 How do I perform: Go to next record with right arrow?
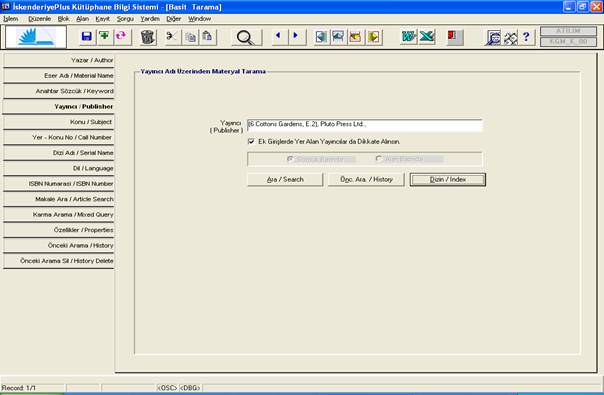[296, 37]
